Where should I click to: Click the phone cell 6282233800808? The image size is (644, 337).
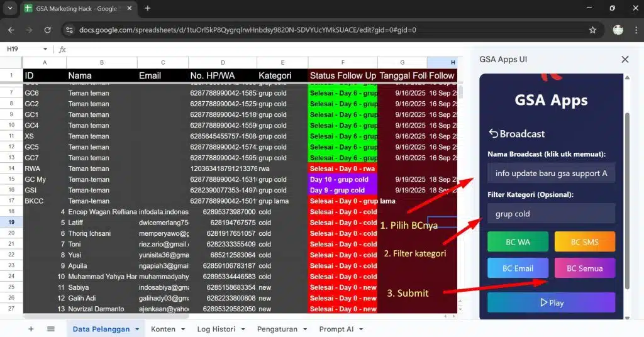pos(223,298)
